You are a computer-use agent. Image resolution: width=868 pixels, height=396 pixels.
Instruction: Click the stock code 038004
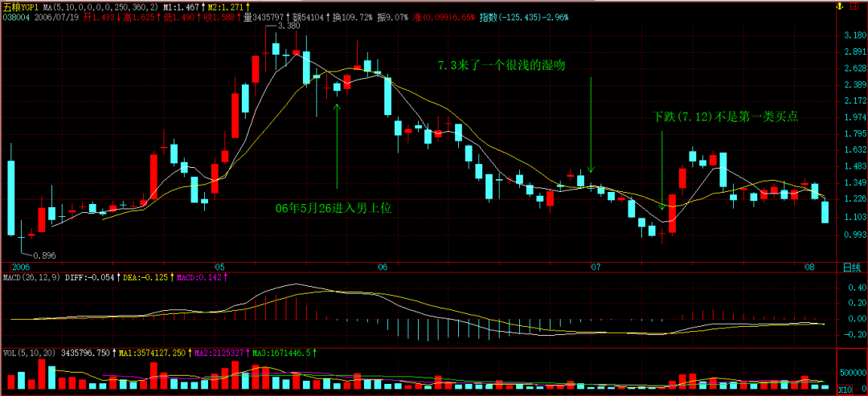coord(17,17)
